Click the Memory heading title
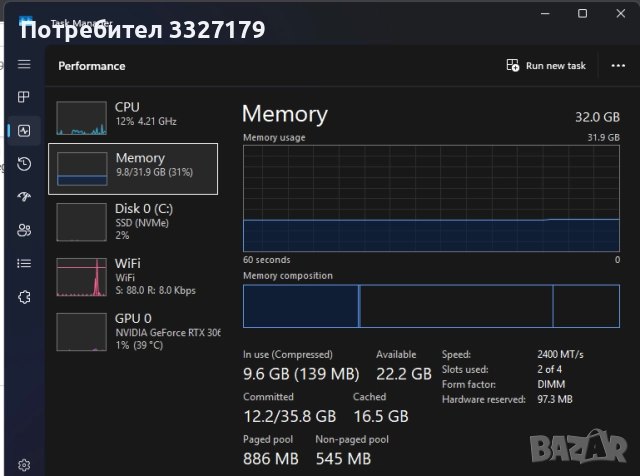640x476 pixels. coord(284,113)
